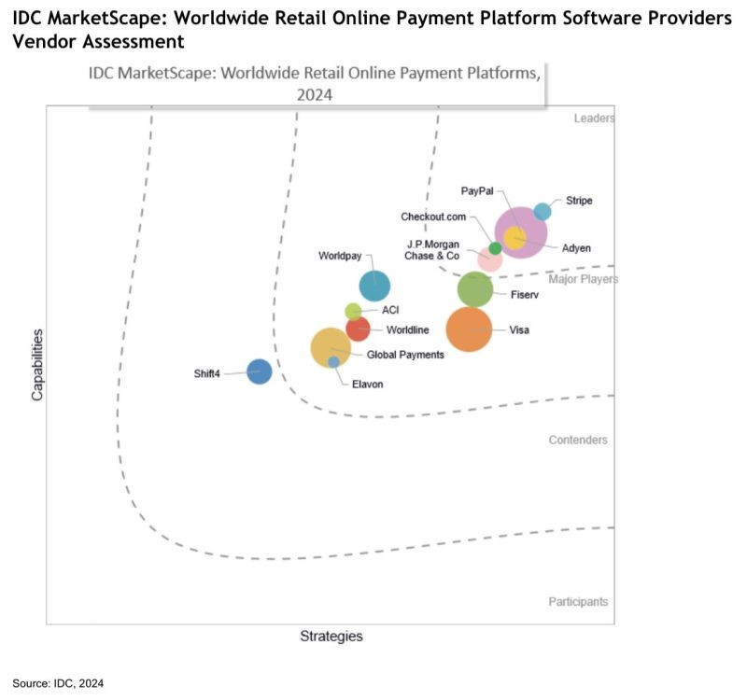Click the Elavon small bubble

[333, 362]
